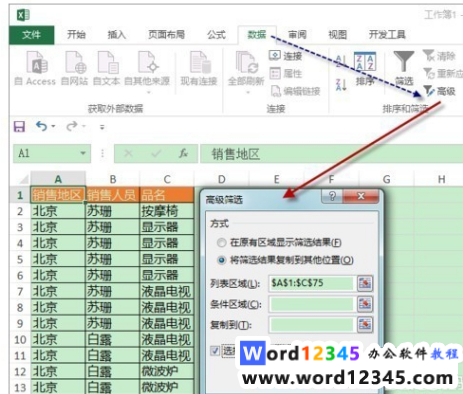Switch to Review (审阅) tab

pyautogui.click(x=297, y=35)
